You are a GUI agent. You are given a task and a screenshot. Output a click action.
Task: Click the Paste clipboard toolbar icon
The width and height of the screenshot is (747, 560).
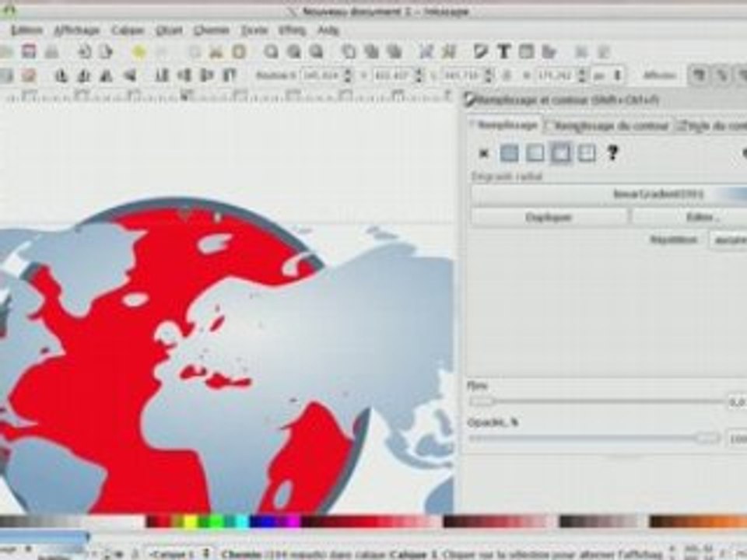pos(239,51)
